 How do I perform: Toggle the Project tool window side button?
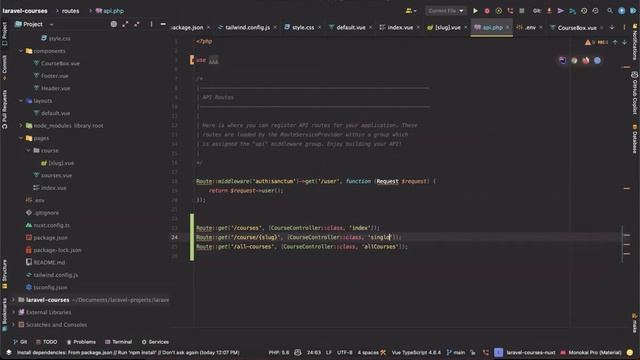[x=4, y=34]
